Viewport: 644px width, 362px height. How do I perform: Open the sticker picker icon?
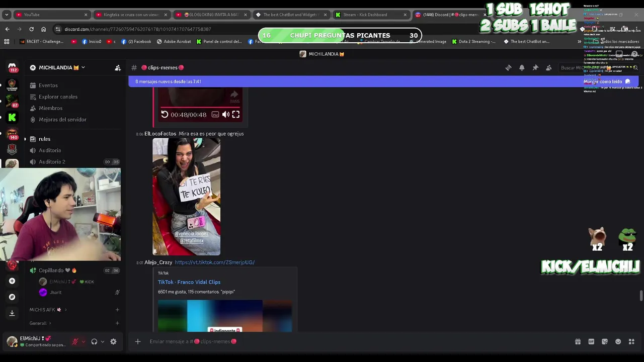pyautogui.click(x=605, y=341)
